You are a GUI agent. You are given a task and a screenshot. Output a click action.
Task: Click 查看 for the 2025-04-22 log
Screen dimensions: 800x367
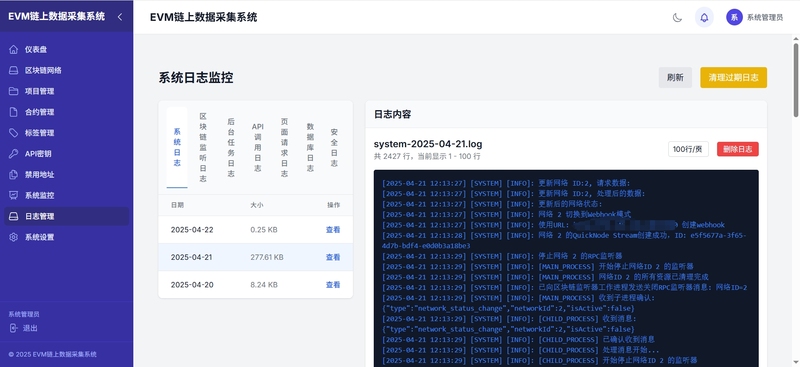point(333,230)
